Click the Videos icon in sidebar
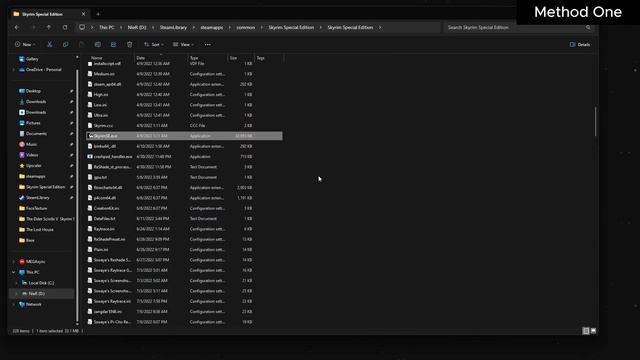 pyautogui.click(x=22, y=155)
